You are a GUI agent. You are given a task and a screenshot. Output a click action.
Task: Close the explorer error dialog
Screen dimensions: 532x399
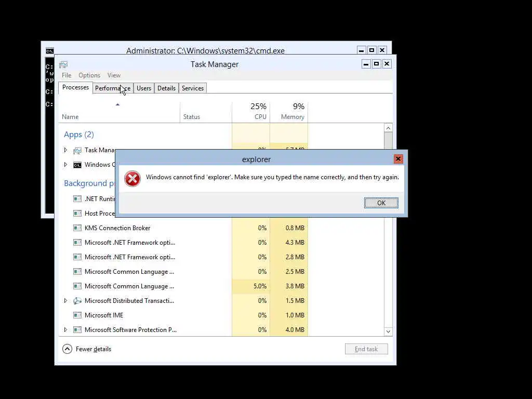click(398, 159)
